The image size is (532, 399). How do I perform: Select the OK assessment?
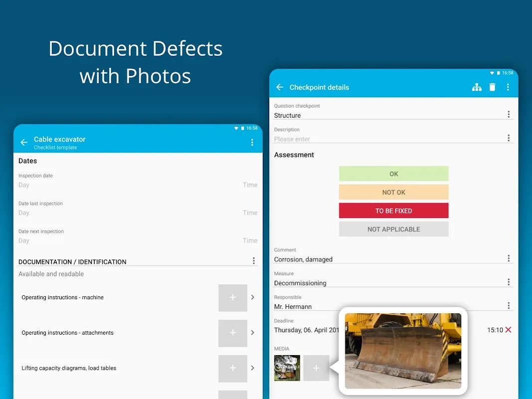click(x=393, y=174)
